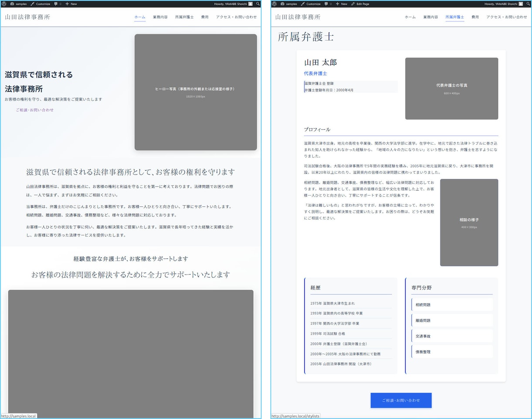
Task: Click ご相談・お問い合わせ link in left hero
Action: pos(35,110)
